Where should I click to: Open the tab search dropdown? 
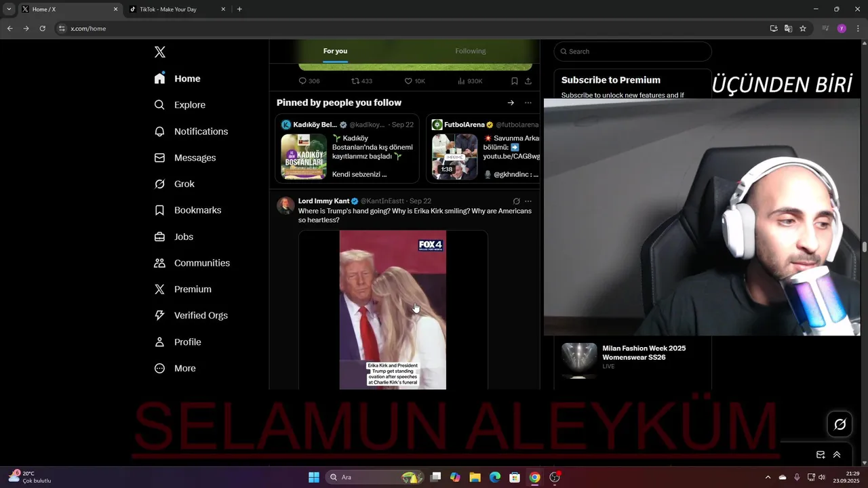click(x=9, y=9)
